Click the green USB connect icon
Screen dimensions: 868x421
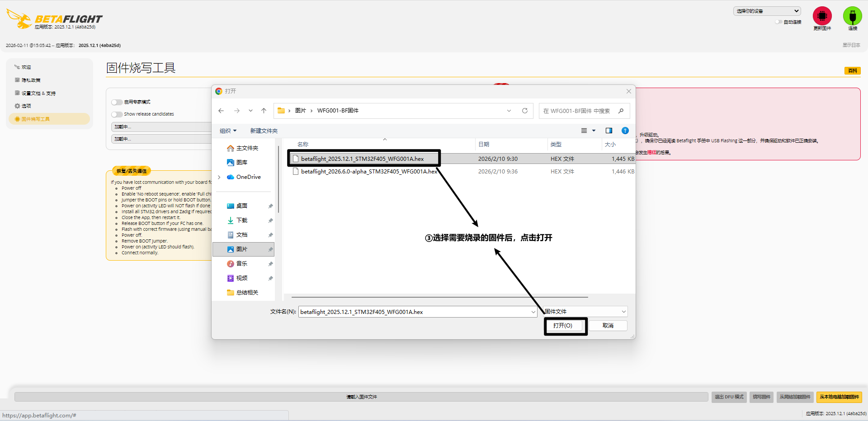click(852, 16)
